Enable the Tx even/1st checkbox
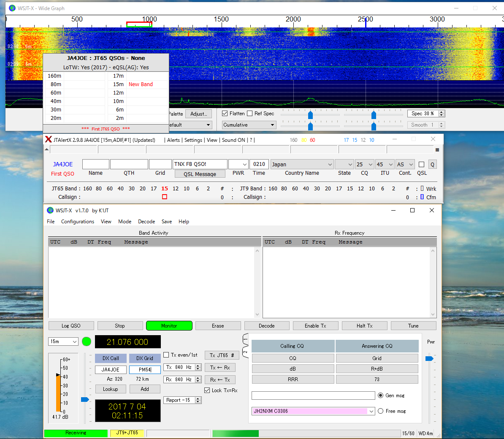This screenshot has height=439, width=504. (166, 355)
